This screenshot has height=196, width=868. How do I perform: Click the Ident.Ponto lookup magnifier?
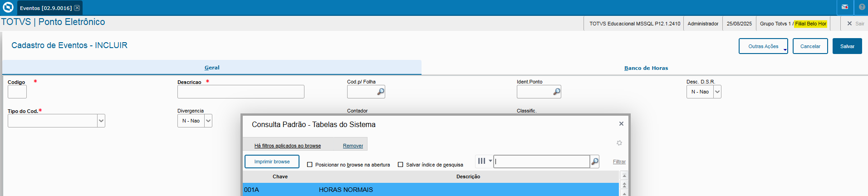[x=556, y=92]
